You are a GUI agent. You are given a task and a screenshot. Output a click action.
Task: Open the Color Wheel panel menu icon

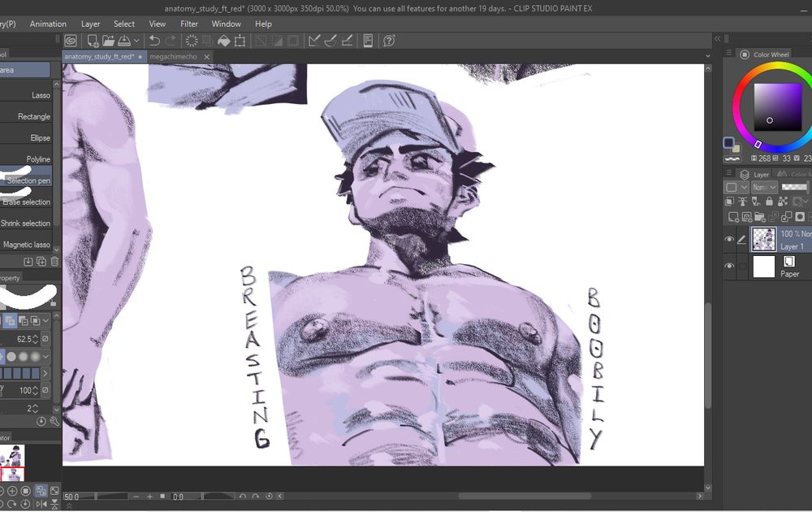(728, 54)
